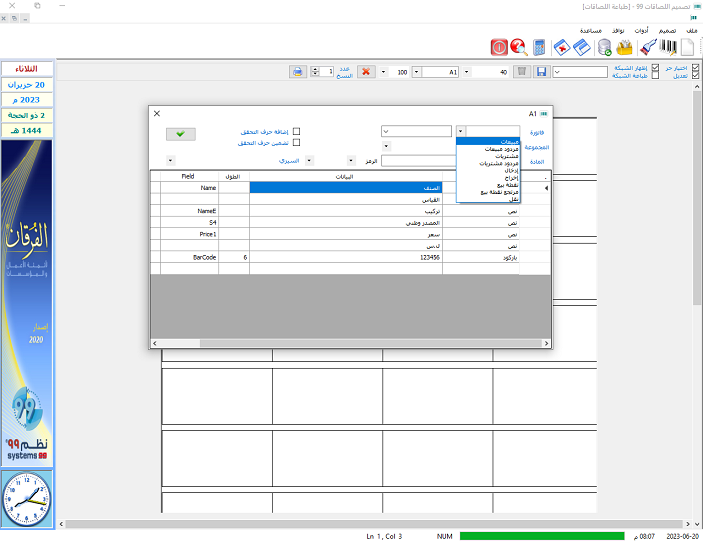Click the red power exit icon
The image size is (703, 542).
tap(499, 47)
